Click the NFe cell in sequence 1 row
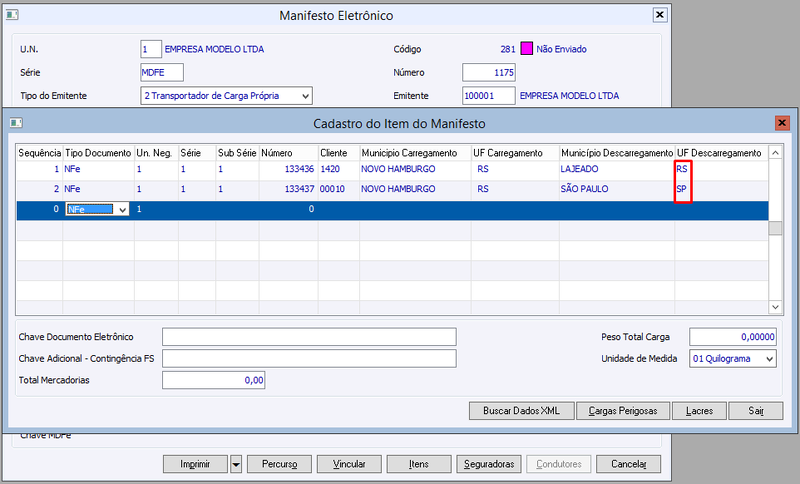Image resolution: width=800 pixels, height=484 pixels. click(98, 169)
